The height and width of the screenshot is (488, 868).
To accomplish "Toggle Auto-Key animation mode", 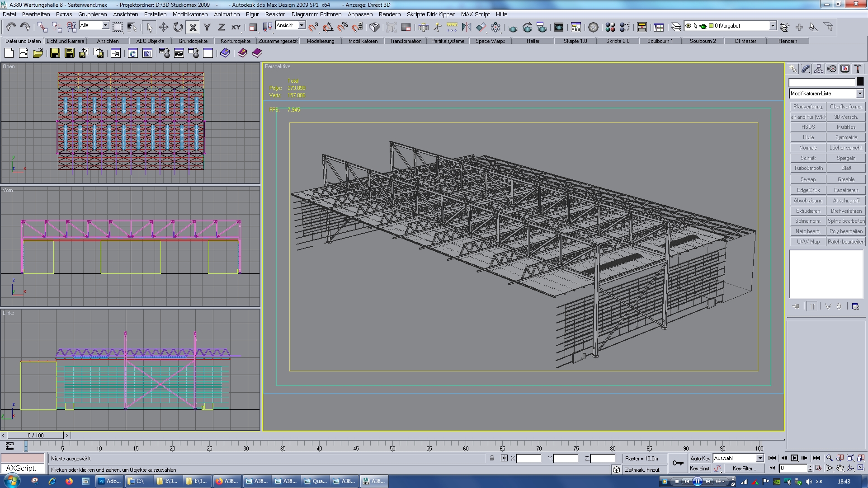I will [700, 458].
